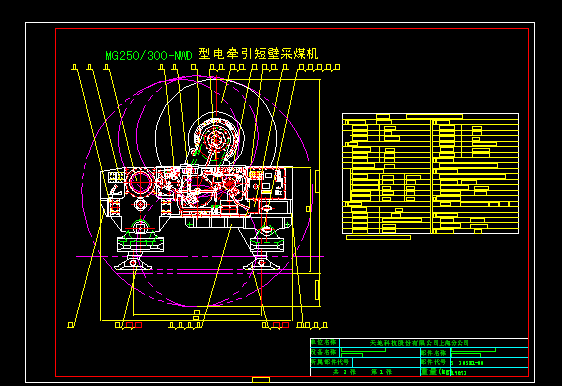
Task: Click the green MG250/300-NWD model text
Action: tap(149, 56)
